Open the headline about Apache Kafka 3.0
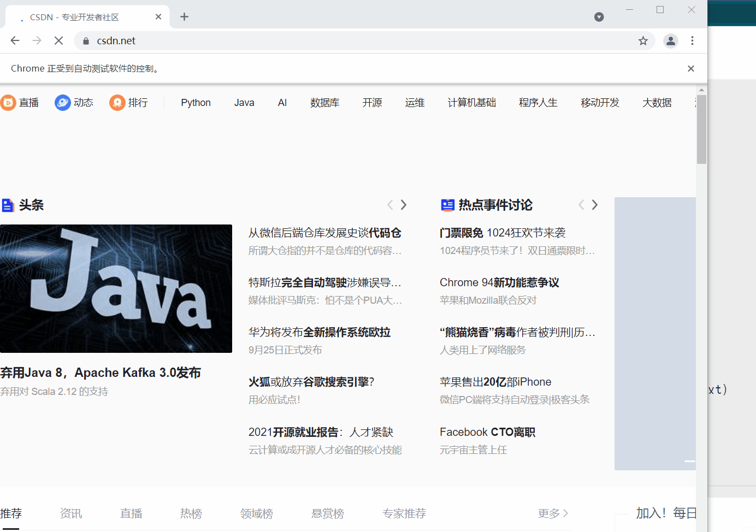 tap(101, 372)
